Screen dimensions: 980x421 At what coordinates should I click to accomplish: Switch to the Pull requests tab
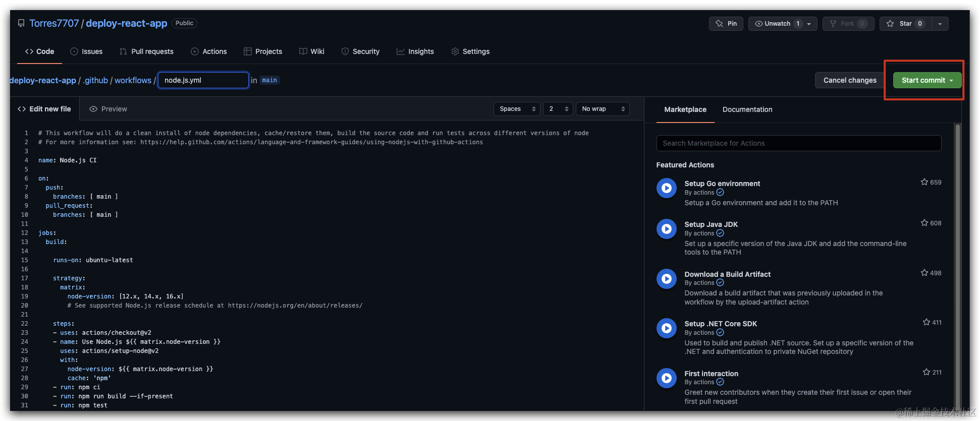point(146,51)
